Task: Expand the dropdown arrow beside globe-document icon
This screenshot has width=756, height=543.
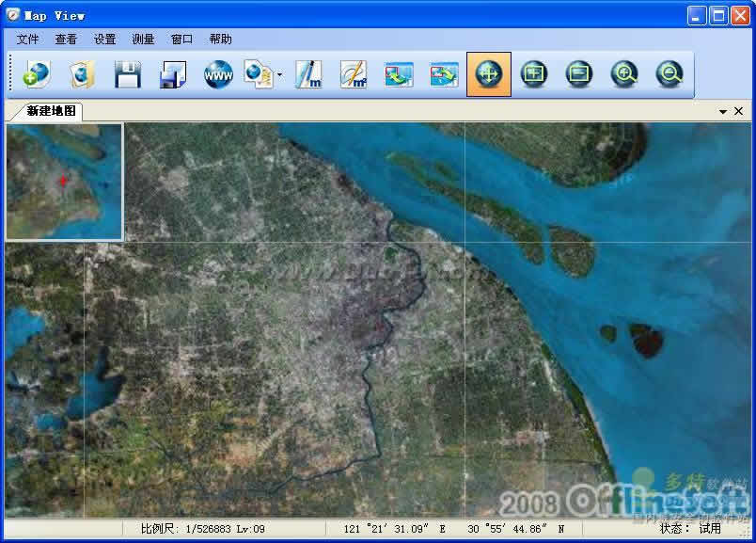Action: (x=279, y=75)
